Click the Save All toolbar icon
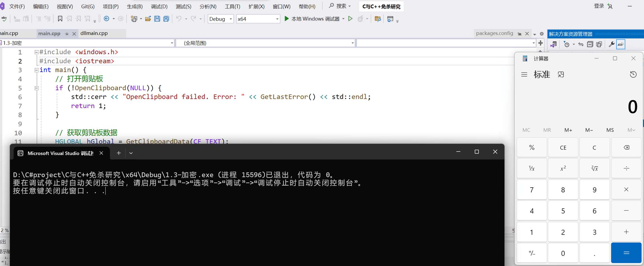The image size is (644, 266). [x=166, y=19]
